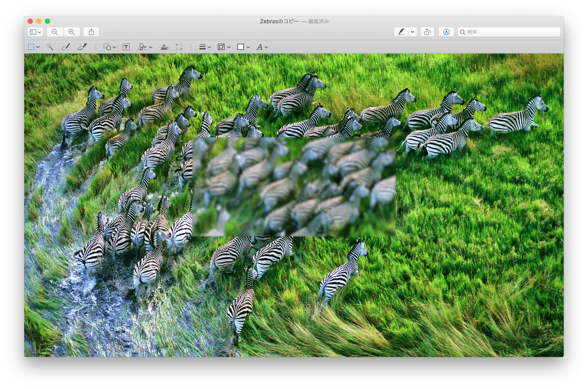Open Adjust Size dialog
This screenshot has width=588, height=389.
[179, 47]
